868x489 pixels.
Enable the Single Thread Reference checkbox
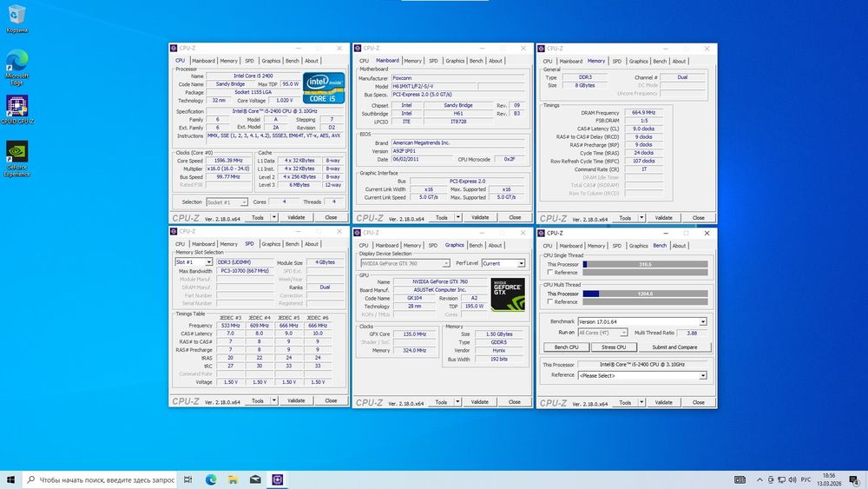point(550,273)
